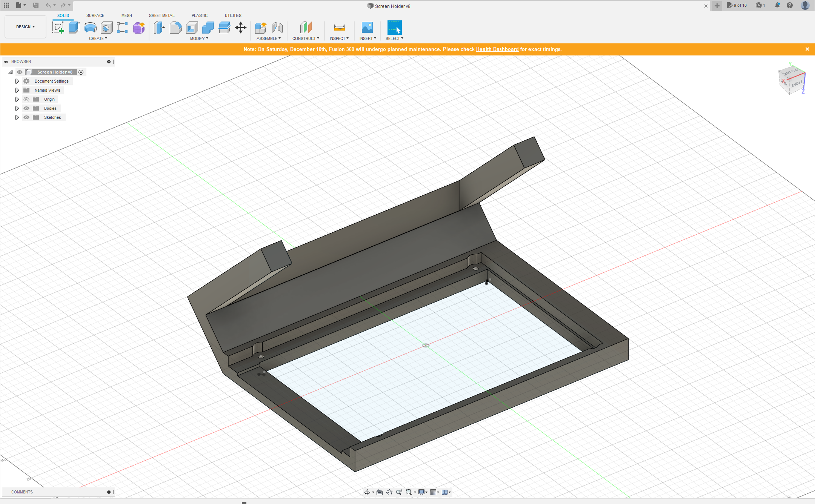Switch to the SHEET METAL tab

(161, 15)
